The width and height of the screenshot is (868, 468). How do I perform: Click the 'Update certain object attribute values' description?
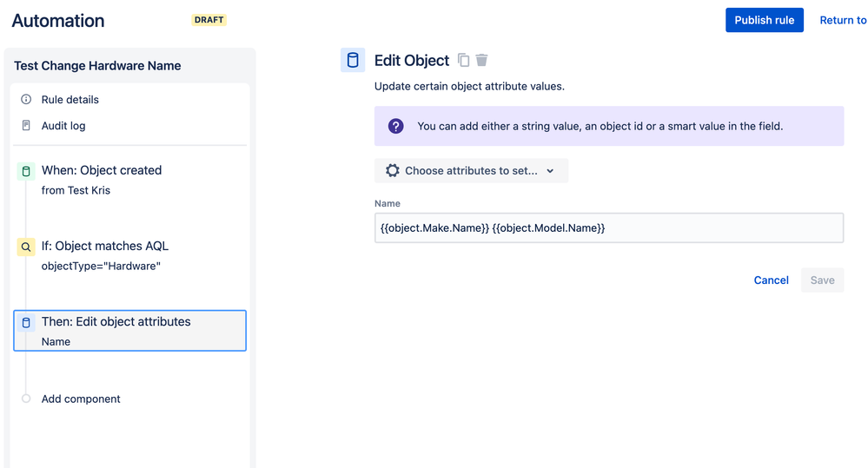click(x=469, y=86)
